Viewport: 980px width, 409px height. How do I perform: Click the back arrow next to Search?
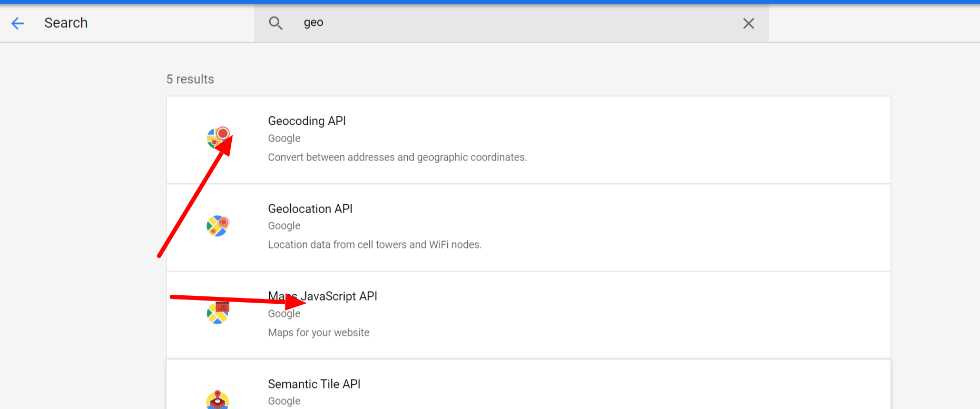click(17, 23)
